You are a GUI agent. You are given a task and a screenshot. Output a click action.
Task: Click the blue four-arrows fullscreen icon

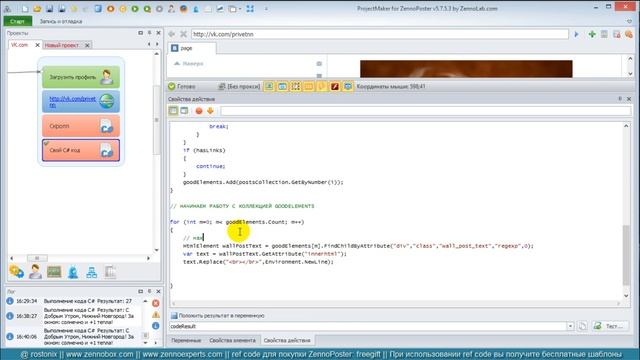pos(250,9)
